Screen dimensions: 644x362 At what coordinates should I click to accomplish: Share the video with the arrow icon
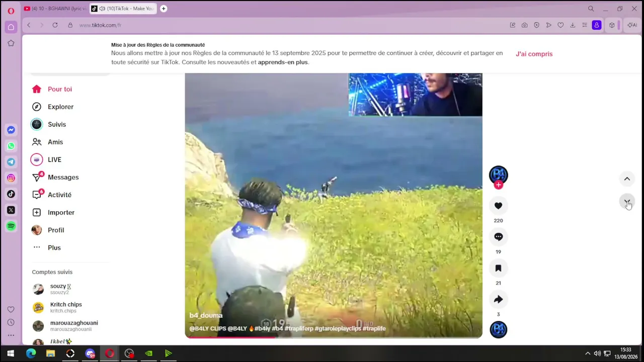tap(498, 299)
